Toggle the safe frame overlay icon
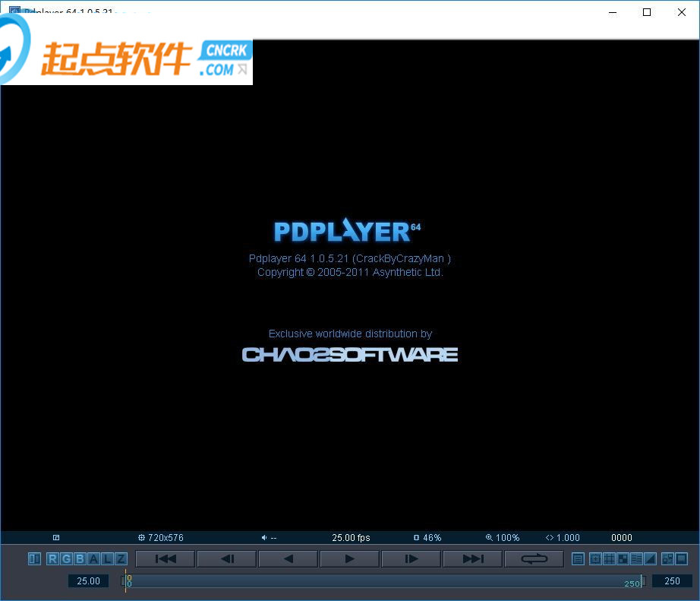Screen dimensions: 700x601 [595, 559]
